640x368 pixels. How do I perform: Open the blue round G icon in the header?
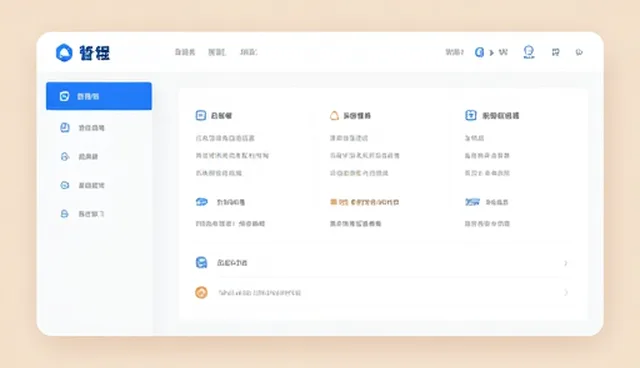click(x=480, y=52)
